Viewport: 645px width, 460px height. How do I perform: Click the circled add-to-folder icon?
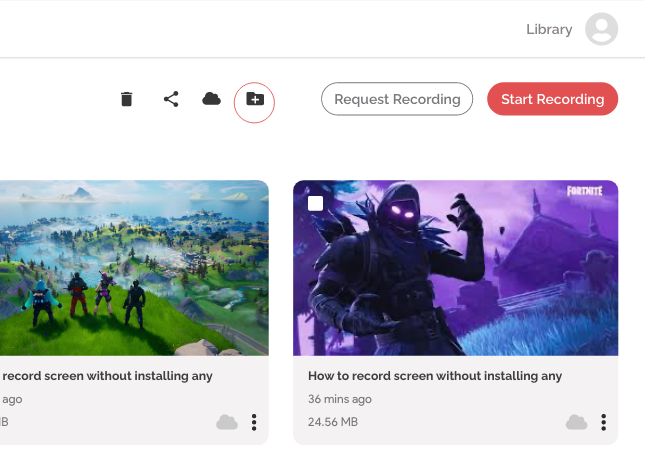click(254, 100)
